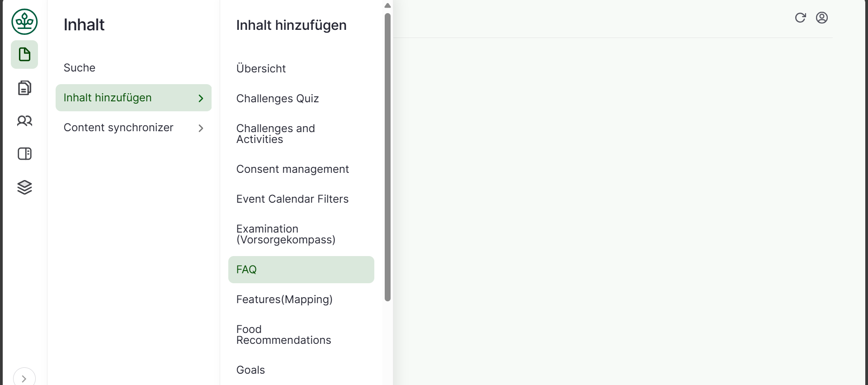The width and height of the screenshot is (868, 385).
Task: Open the layers stack sidebar icon
Action: tap(24, 187)
